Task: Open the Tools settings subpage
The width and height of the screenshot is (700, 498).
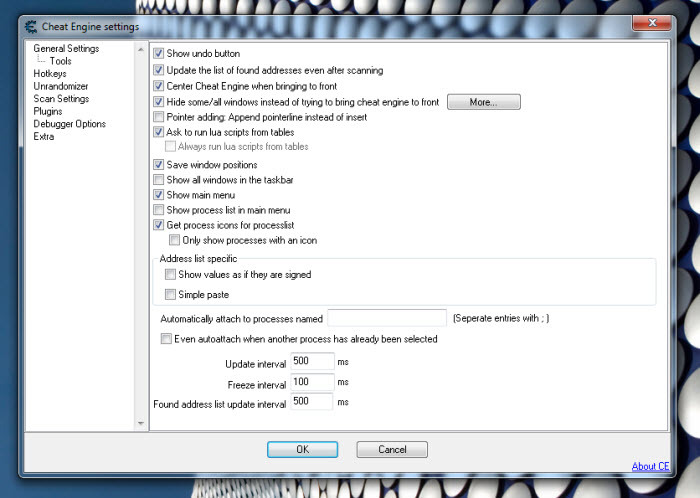Action: pos(60,61)
